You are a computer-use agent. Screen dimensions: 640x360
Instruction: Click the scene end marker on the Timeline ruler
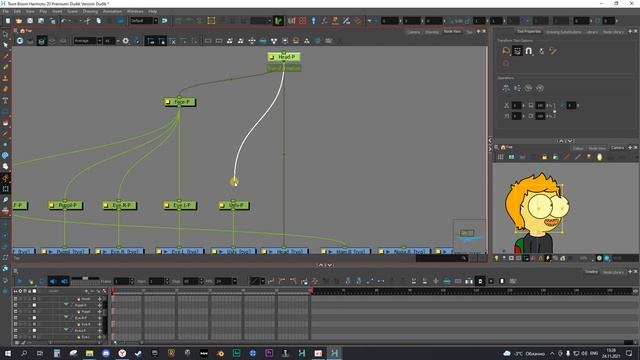tap(311, 291)
